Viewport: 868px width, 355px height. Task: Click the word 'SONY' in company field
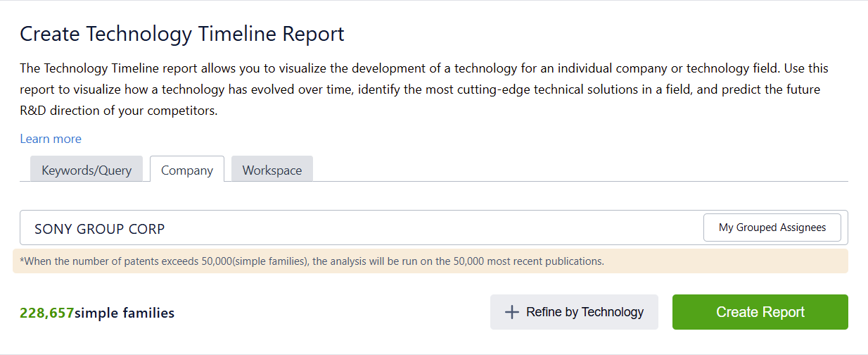53,229
